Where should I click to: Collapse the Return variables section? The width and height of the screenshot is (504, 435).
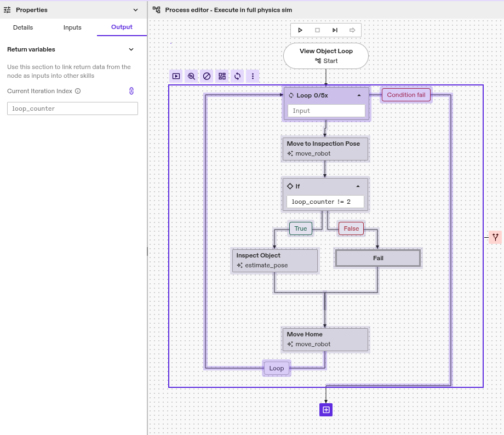[x=131, y=49]
